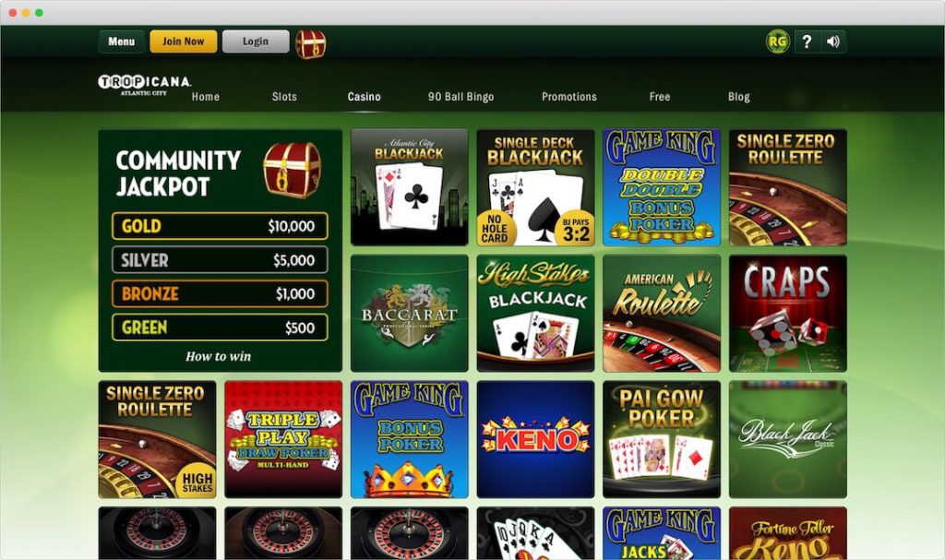Open the Blog navigation link
Screen dimensions: 945x560
tap(739, 97)
